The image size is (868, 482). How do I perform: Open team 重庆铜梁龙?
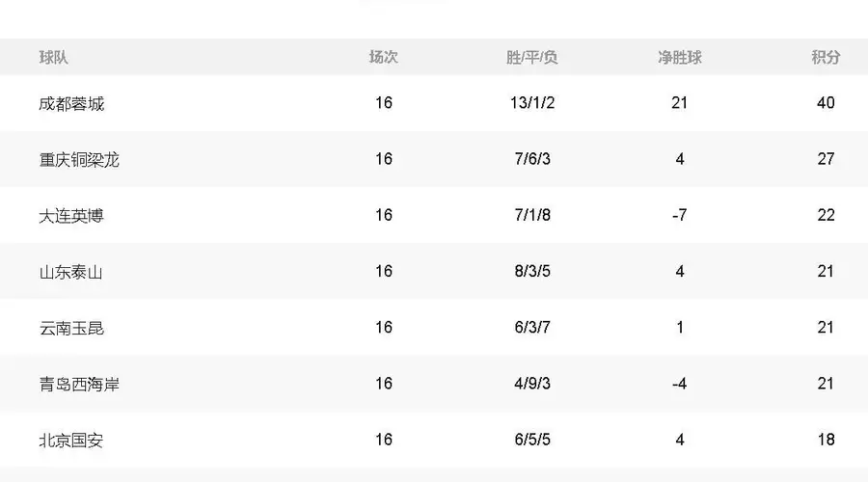(79, 159)
